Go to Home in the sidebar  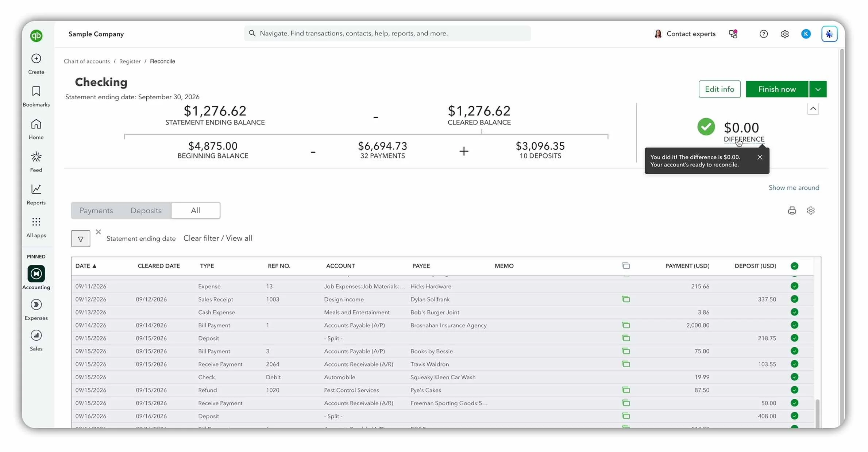point(36,129)
